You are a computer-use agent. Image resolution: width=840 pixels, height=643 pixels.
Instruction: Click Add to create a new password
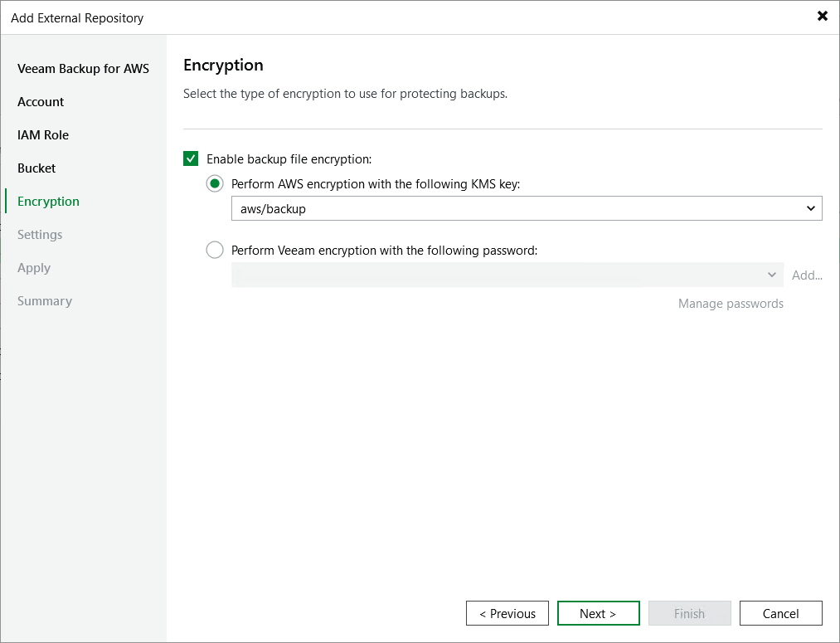pos(806,275)
